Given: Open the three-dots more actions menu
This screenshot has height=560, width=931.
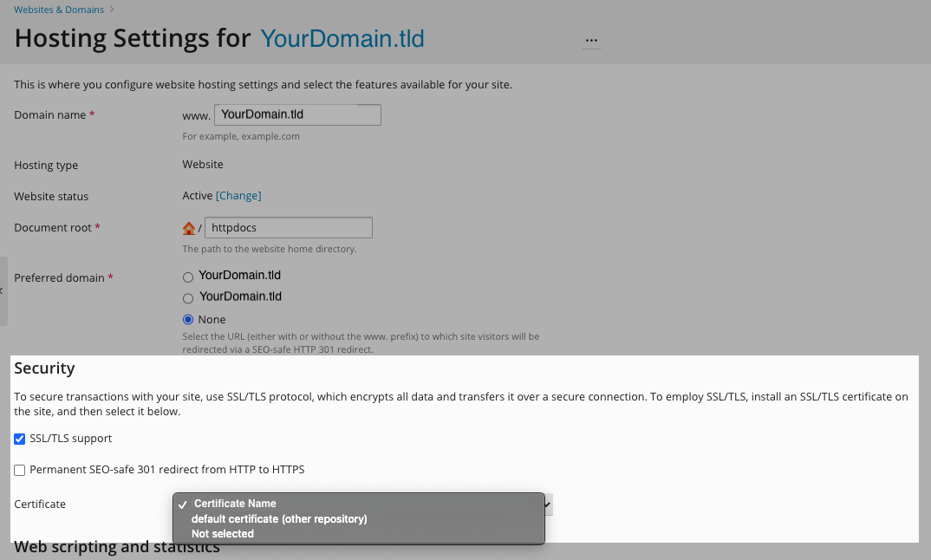Looking at the screenshot, I should coord(592,41).
